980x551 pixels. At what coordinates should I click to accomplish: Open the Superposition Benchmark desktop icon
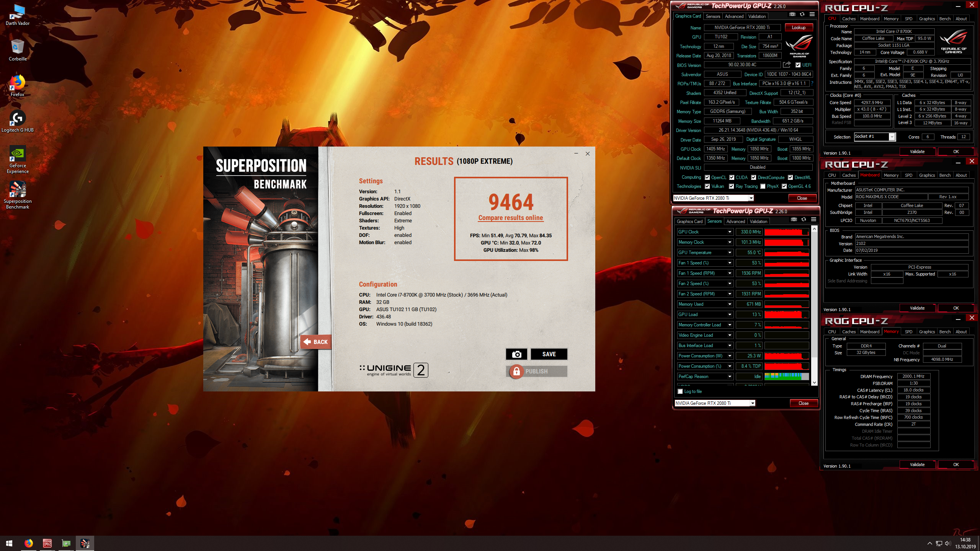point(18,195)
